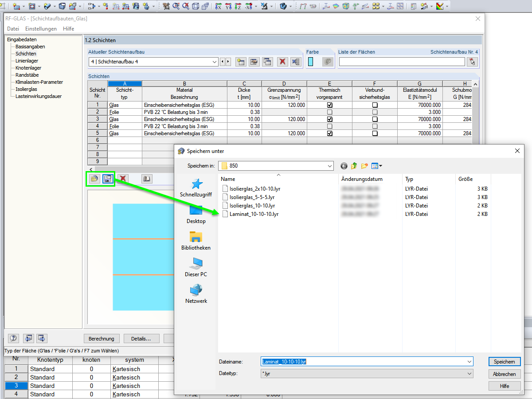Toggle Thermisch vorgespannt for layer 5

[x=329, y=133]
